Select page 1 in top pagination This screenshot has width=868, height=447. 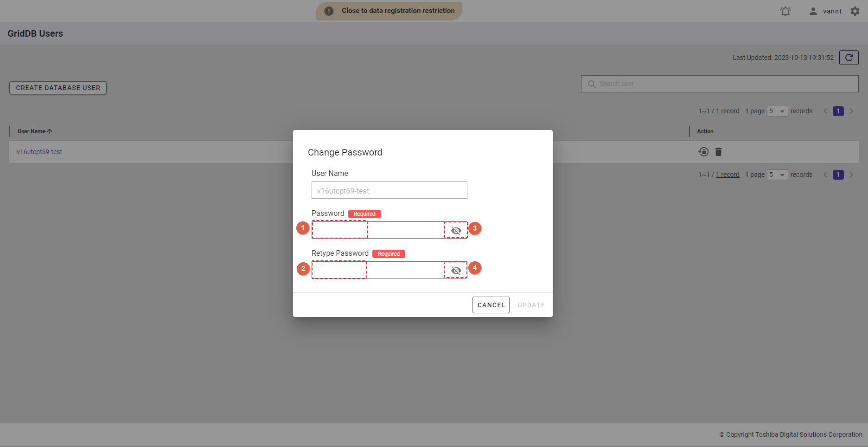click(x=838, y=111)
